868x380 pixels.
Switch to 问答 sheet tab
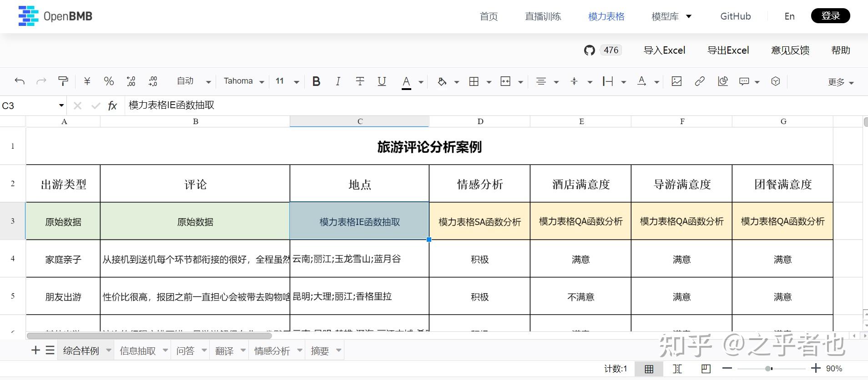pos(185,351)
